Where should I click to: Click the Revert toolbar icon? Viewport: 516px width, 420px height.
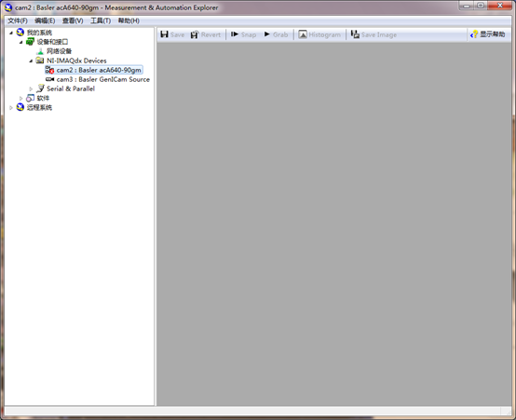pyautogui.click(x=195, y=34)
